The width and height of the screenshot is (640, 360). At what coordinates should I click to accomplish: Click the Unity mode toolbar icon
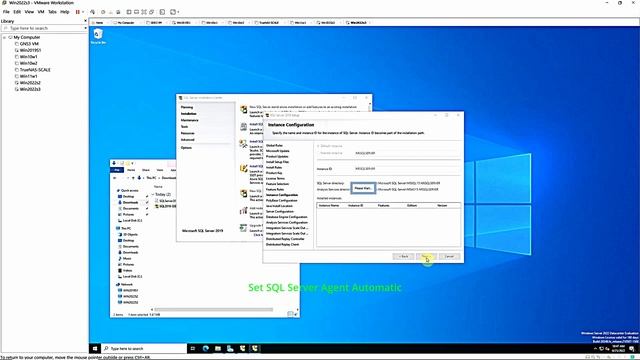pos(151,12)
